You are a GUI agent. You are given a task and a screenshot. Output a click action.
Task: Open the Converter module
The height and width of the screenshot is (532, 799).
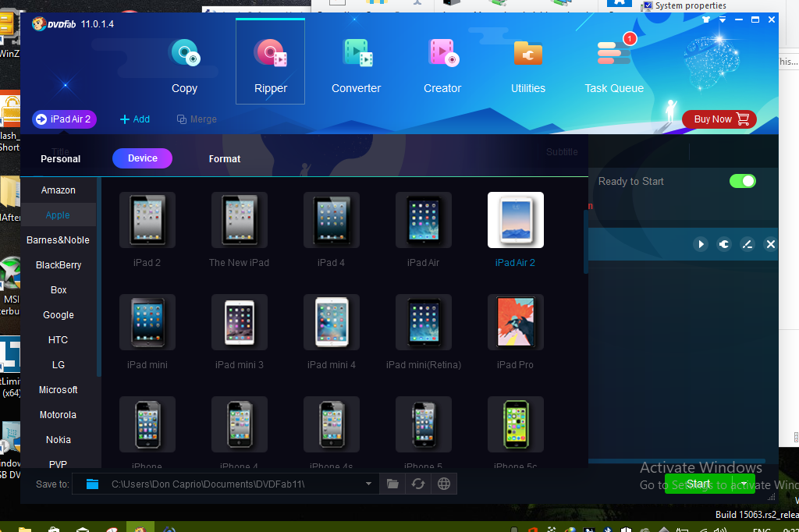coord(356,66)
